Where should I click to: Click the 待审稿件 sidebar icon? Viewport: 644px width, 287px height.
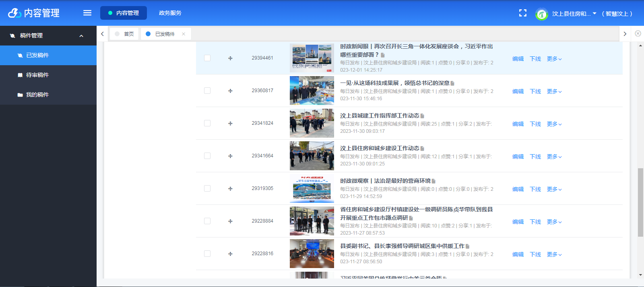[20, 75]
